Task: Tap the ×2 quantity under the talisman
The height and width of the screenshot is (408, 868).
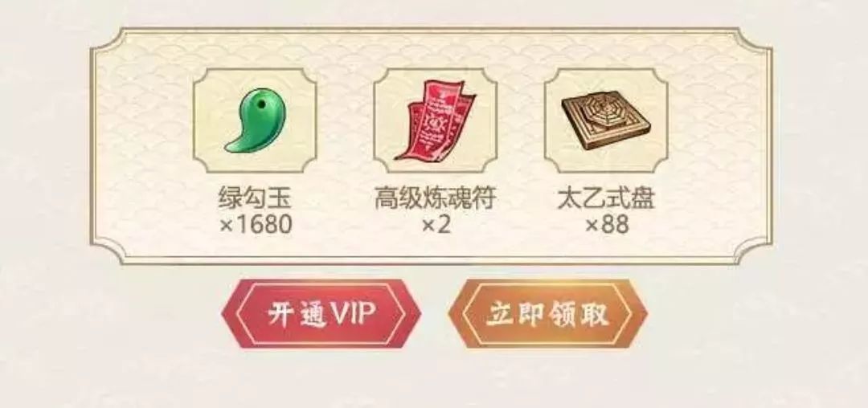Action: pyautogui.click(x=436, y=225)
